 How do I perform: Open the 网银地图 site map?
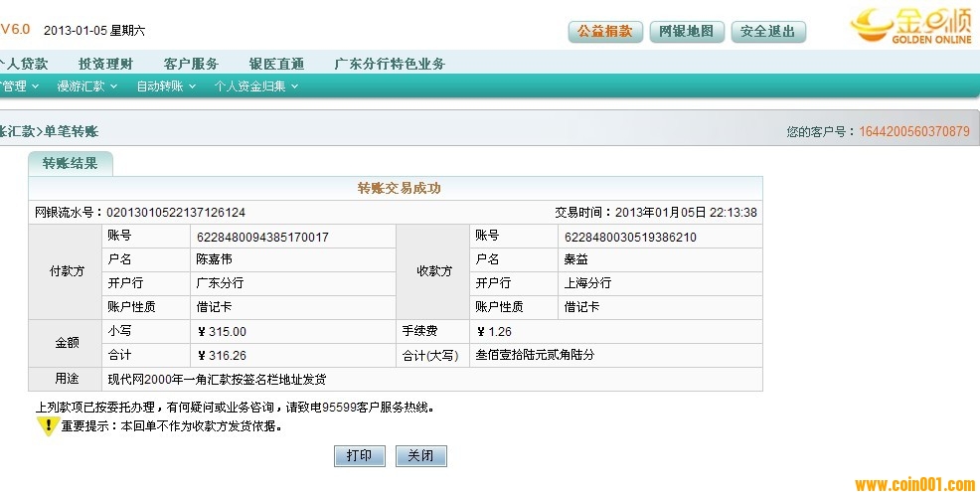(687, 32)
